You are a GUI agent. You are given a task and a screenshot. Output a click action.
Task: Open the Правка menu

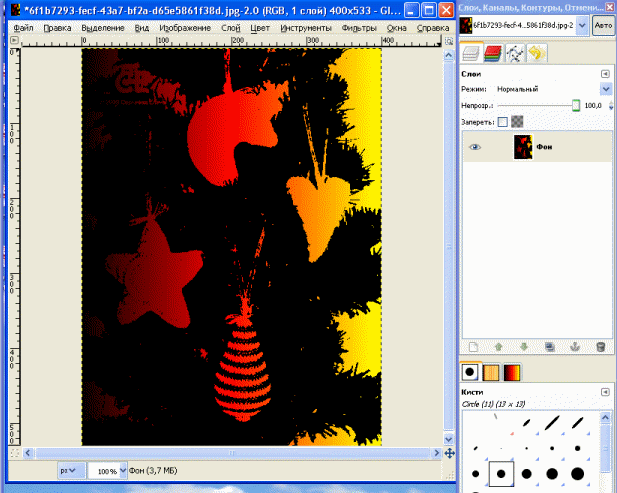pyautogui.click(x=57, y=28)
